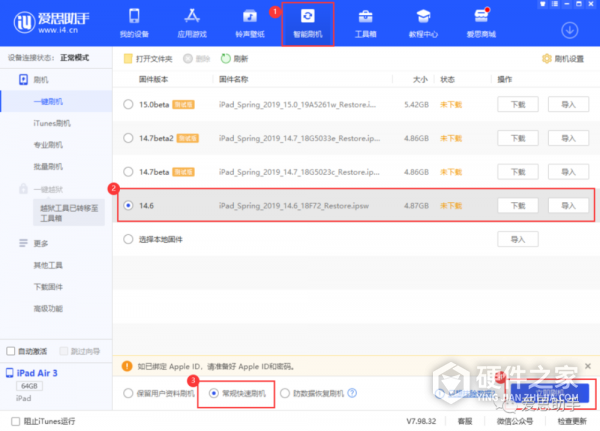Click the download manager arrow icon
The width and height of the screenshot is (600, 431).
click(x=569, y=30)
